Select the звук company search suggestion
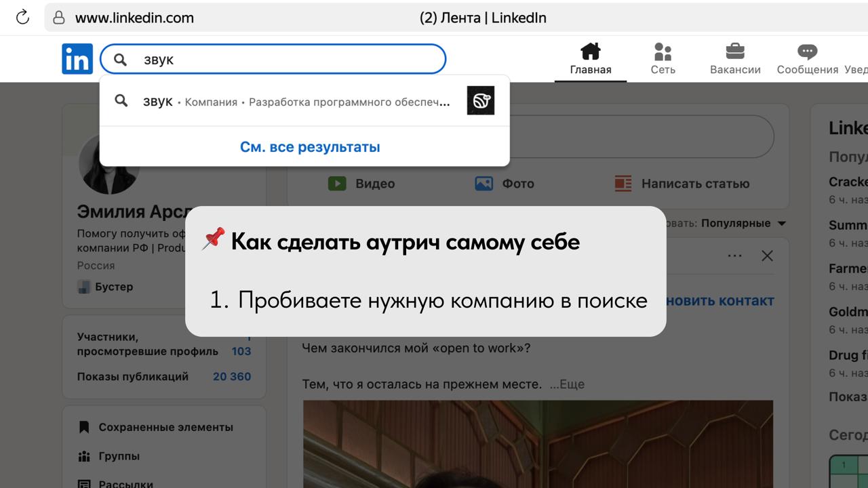The image size is (868, 488). [304, 101]
